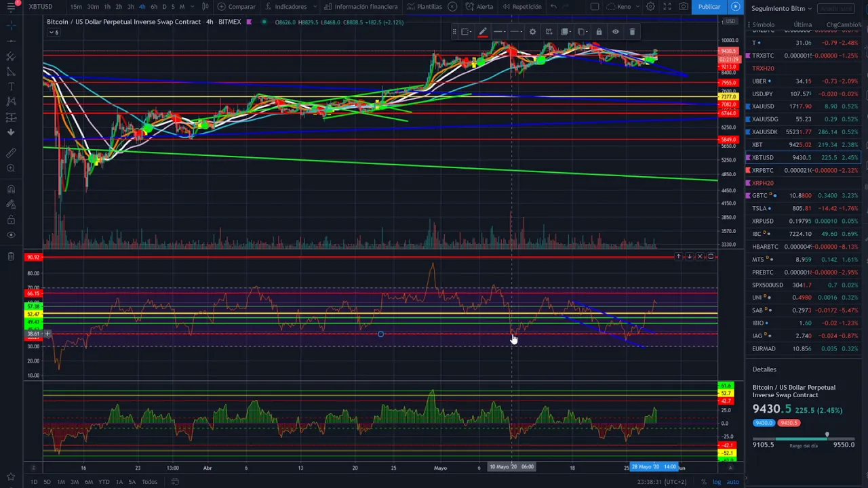Select the Text annotation tool in left toolbar
The image size is (868, 488).
11,86
